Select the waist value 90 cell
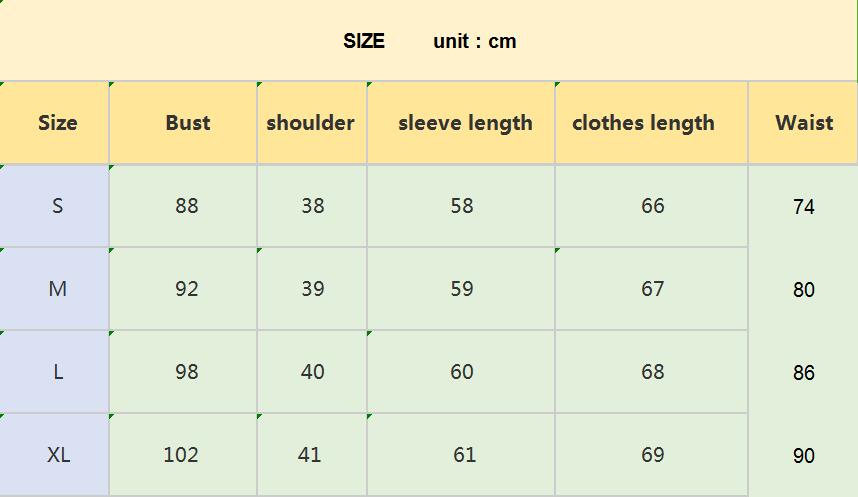Viewport: 858px width, 497px height. (804, 456)
